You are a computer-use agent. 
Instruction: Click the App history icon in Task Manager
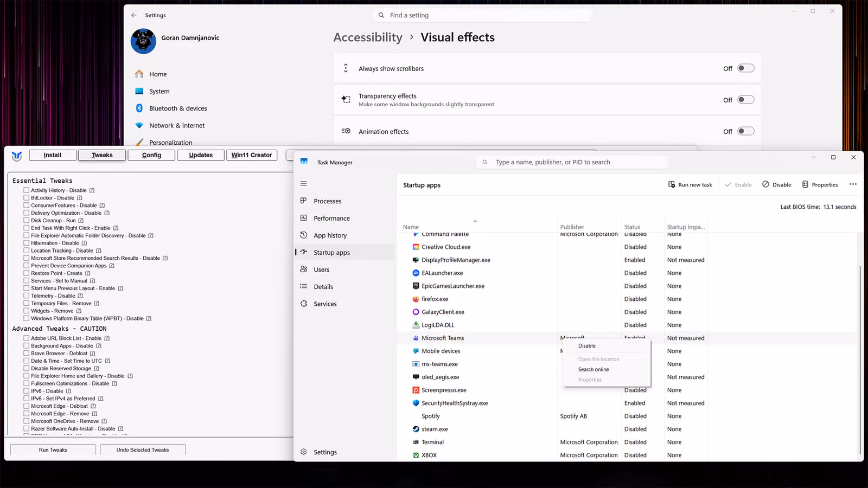[x=304, y=235]
